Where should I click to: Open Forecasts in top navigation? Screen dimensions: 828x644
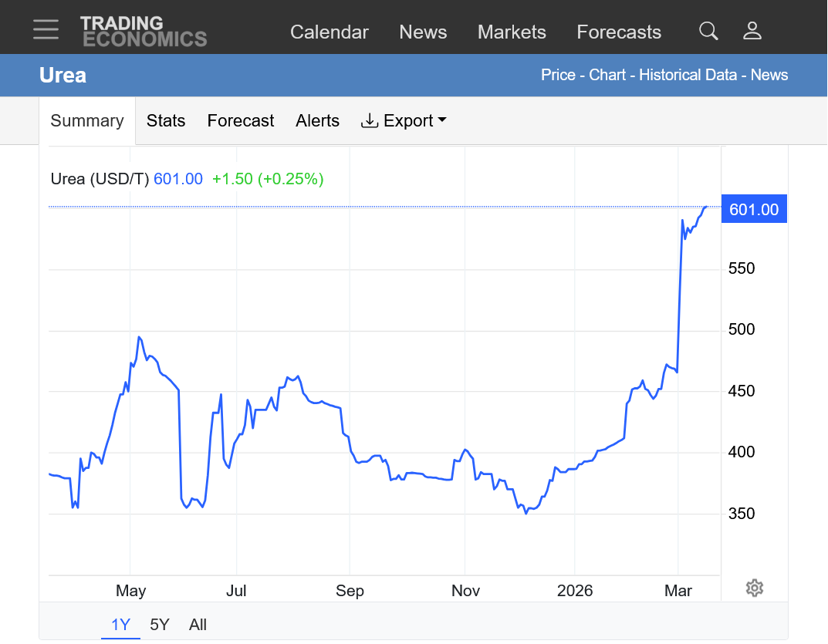click(x=619, y=32)
